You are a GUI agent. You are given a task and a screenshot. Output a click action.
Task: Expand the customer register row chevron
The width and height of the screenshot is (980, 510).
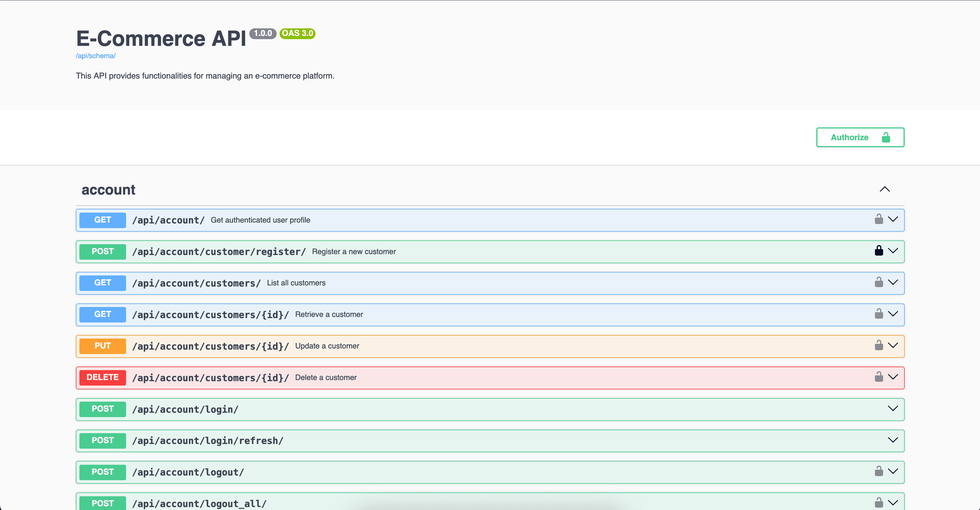892,251
